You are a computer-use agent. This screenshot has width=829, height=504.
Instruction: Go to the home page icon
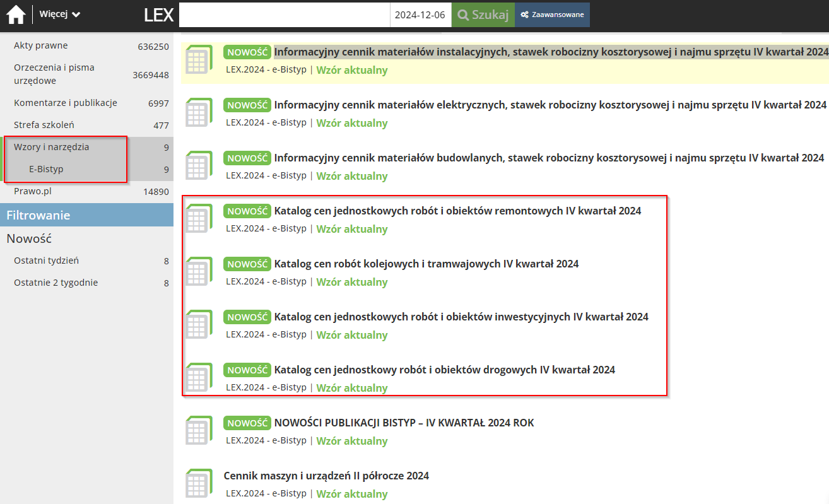pyautogui.click(x=16, y=15)
